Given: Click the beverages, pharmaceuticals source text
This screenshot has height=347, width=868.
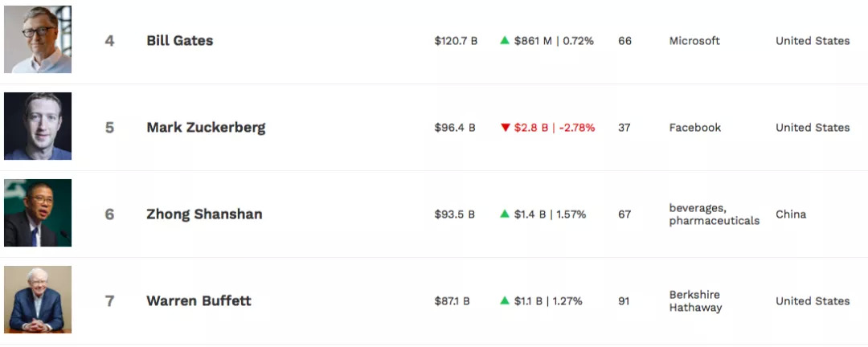Looking at the screenshot, I should pyautogui.click(x=714, y=214).
